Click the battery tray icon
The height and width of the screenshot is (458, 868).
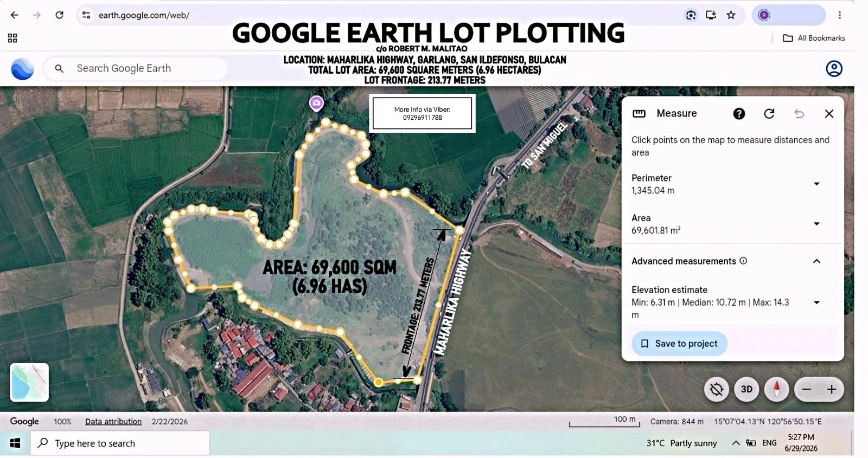click(751, 443)
